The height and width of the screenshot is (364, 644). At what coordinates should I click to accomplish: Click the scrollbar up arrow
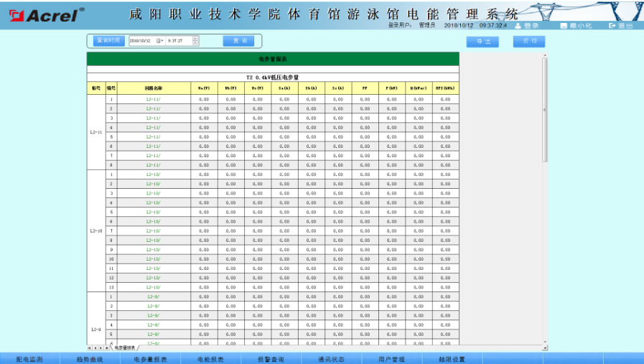point(545,55)
